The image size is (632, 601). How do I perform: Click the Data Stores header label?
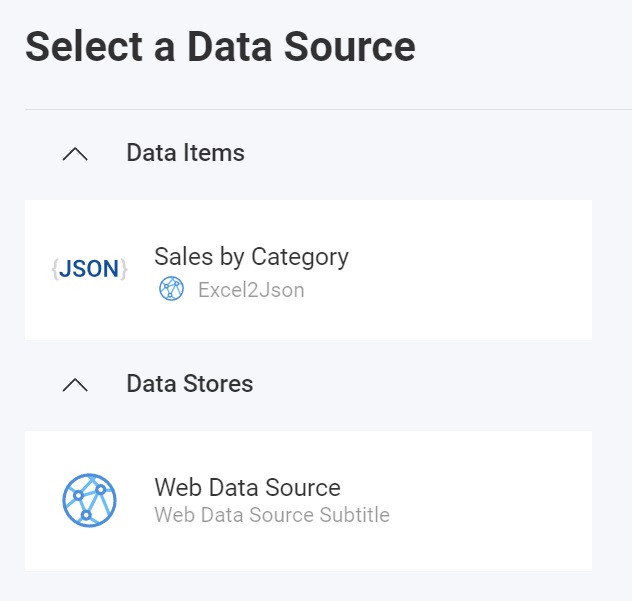pos(189,384)
